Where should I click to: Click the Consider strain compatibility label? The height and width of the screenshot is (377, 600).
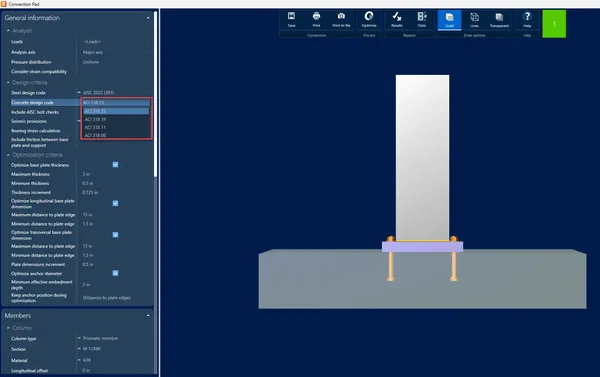pyautogui.click(x=39, y=72)
